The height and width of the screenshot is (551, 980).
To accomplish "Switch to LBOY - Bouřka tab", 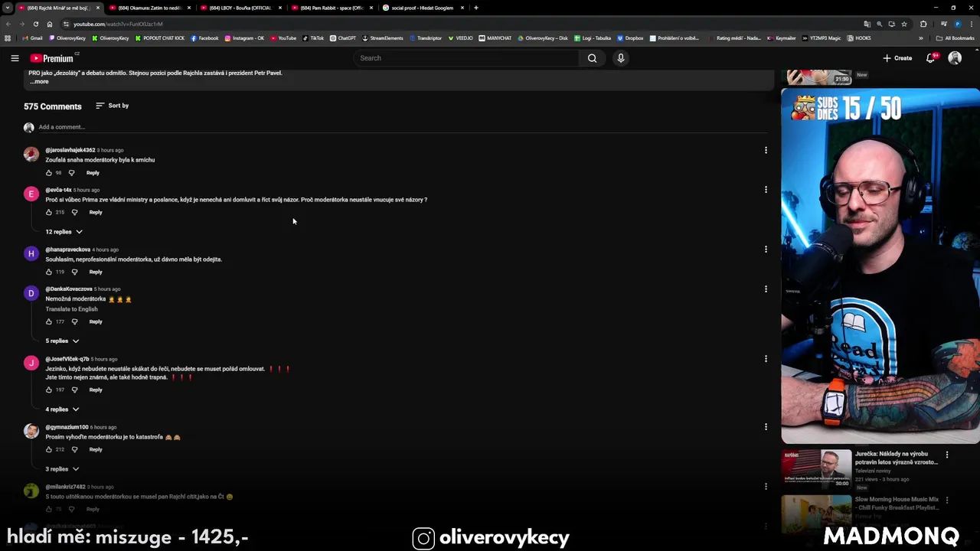I will 240,8.
